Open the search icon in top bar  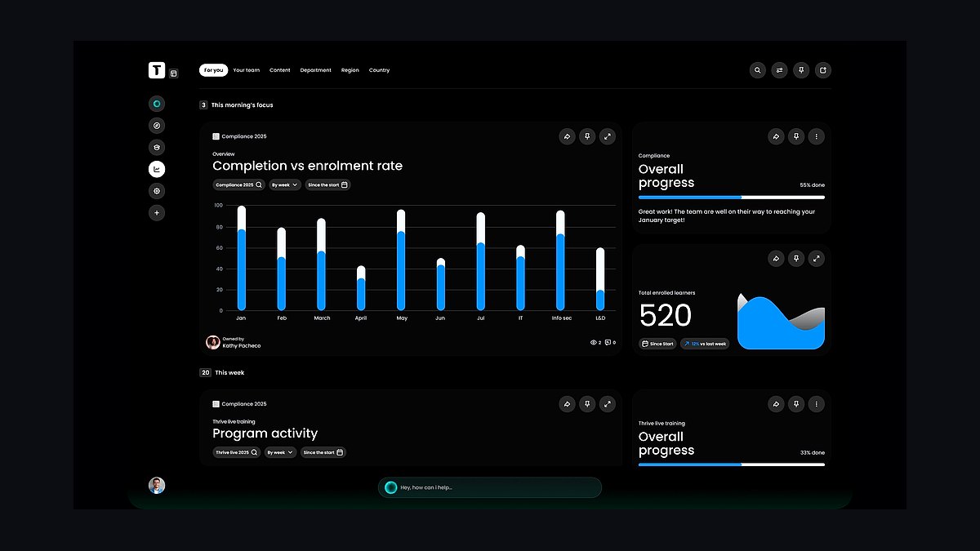[x=758, y=70]
